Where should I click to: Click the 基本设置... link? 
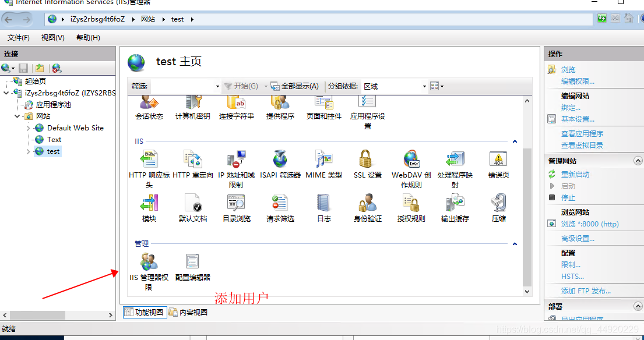pyautogui.click(x=578, y=119)
